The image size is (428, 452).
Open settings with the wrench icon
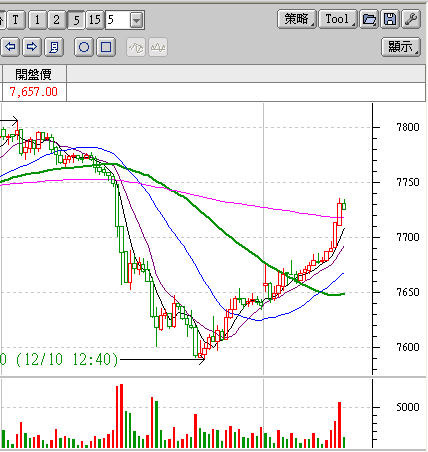[411, 19]
